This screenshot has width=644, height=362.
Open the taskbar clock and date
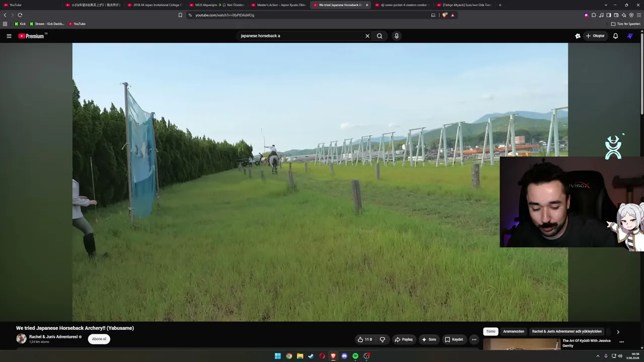pos(633,356)
